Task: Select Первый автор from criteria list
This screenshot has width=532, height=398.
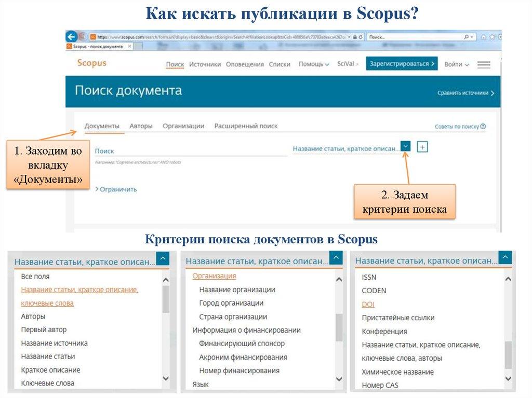Action: tap(44, 330)
